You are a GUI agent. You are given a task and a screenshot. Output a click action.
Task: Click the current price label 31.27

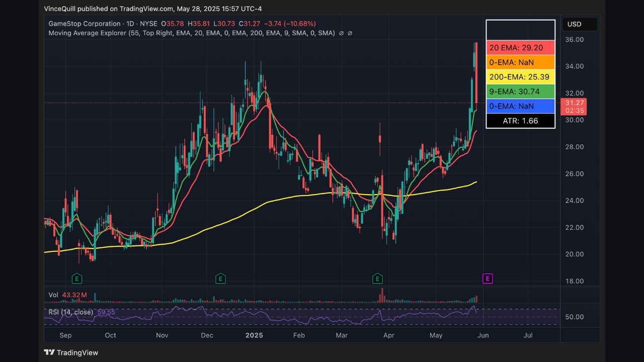(574, 103)
